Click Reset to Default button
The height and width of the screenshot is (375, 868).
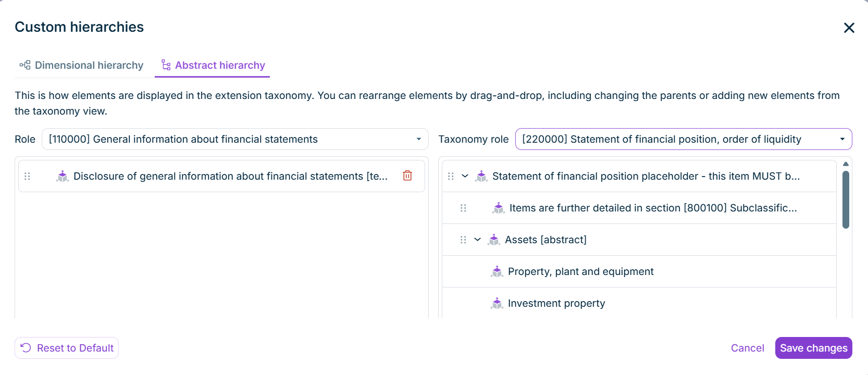tap(67, 348)
